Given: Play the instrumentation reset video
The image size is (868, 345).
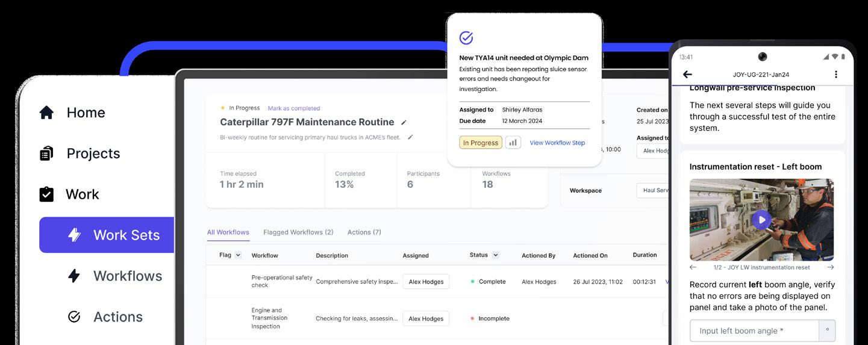Looking at the screenshot, I should click(761, 220).
